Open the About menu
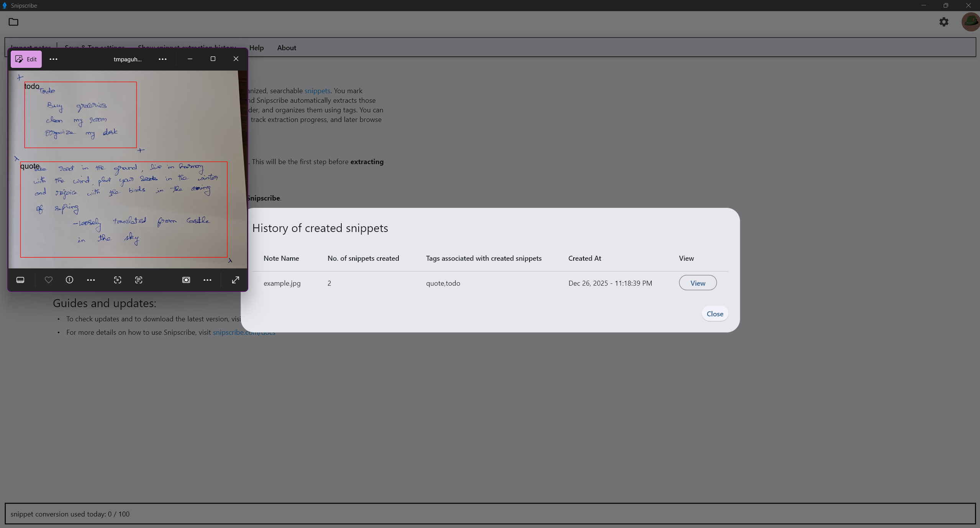 pos(287,48)
